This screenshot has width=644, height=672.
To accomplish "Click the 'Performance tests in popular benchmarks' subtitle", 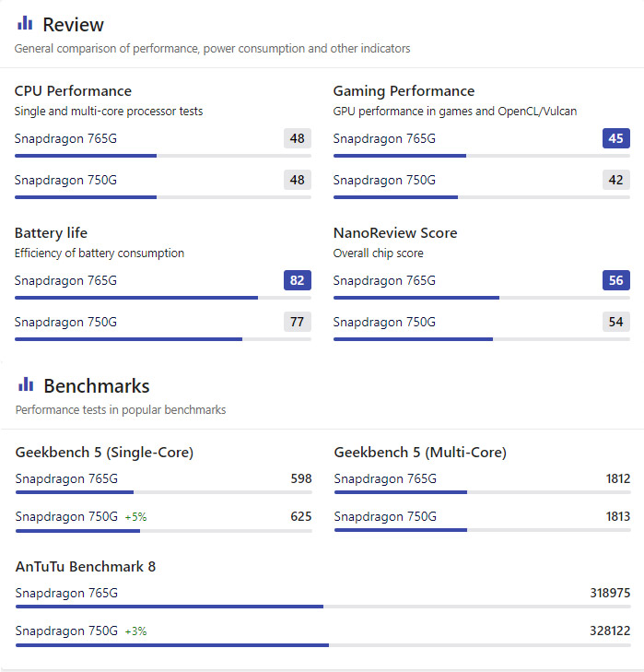I will pyautogui.click(x=121, y=409).
